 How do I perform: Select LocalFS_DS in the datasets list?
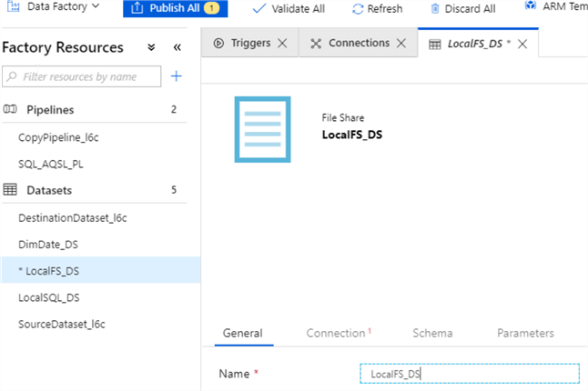pyautogui.click(x=100, y=270)
